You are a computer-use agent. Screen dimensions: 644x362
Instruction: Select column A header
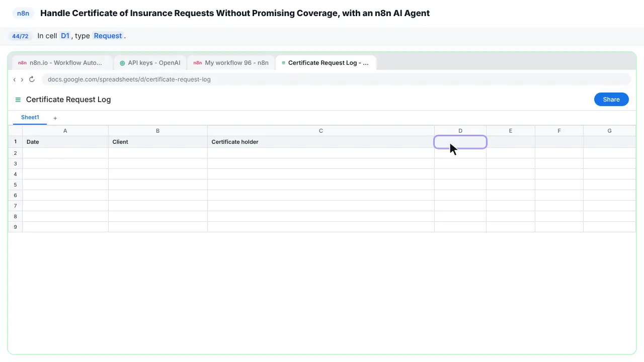65,131
